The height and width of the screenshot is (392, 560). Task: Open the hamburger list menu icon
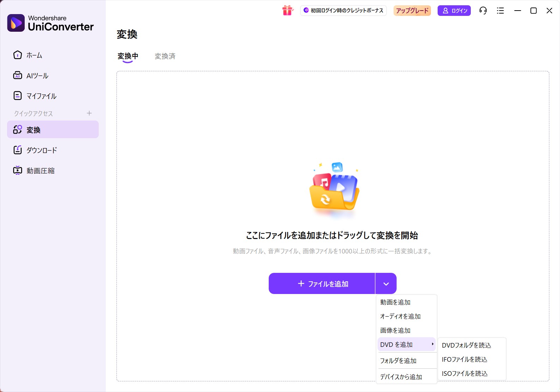[500, 11]
